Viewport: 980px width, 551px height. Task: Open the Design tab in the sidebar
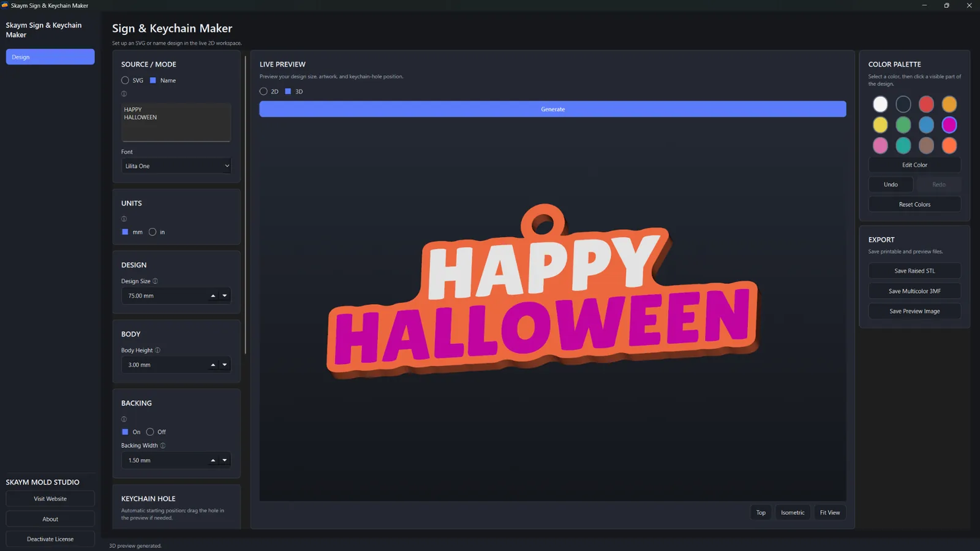point(50,57)
